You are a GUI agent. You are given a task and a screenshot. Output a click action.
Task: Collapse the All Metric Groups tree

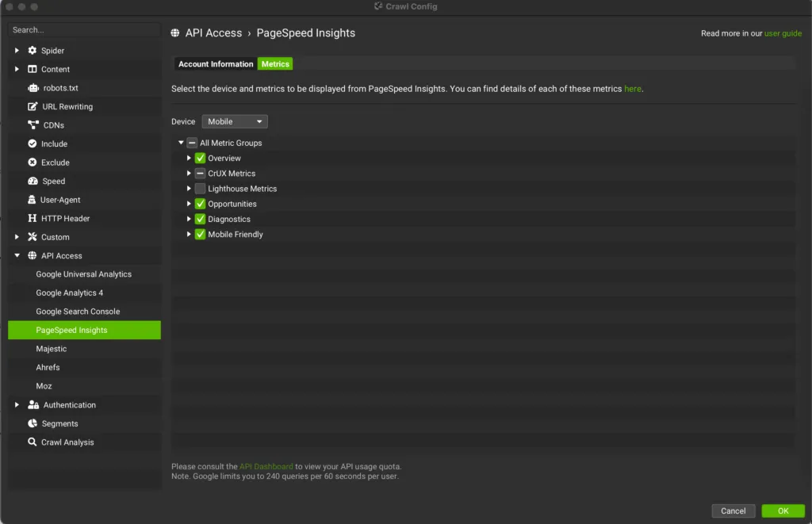pos(181,143)
